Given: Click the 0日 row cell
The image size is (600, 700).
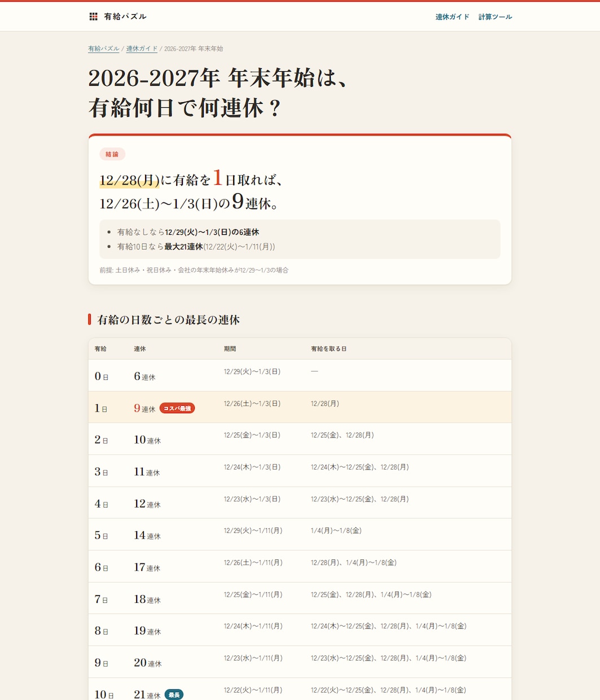Looking at the screenshot, I should point(102,377).
